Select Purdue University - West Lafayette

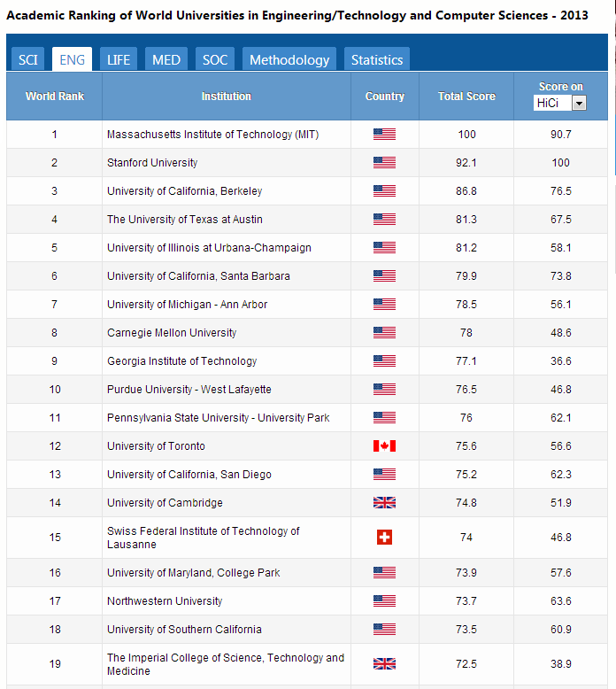coord(189,390)
